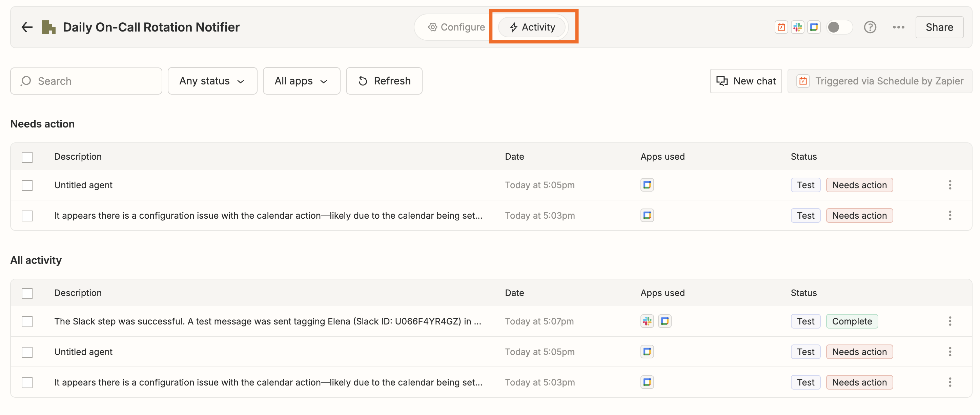Click Needs action badge in Needs action 5:05pm row

(859, 185)
